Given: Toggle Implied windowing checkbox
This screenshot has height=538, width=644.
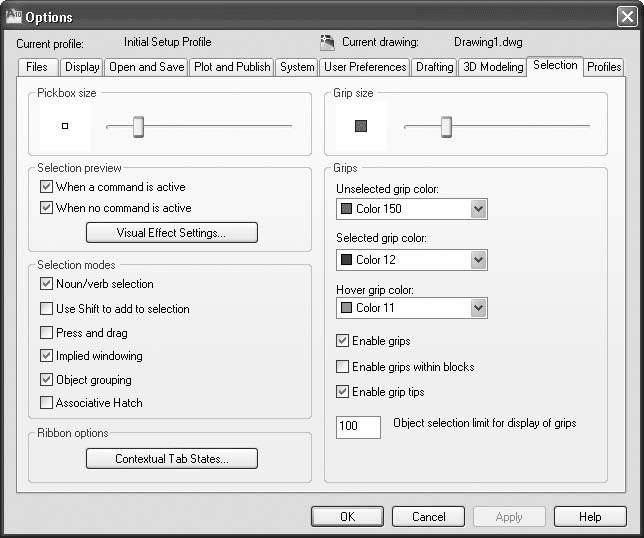Looking at the screenshot, I should [46, 356].
